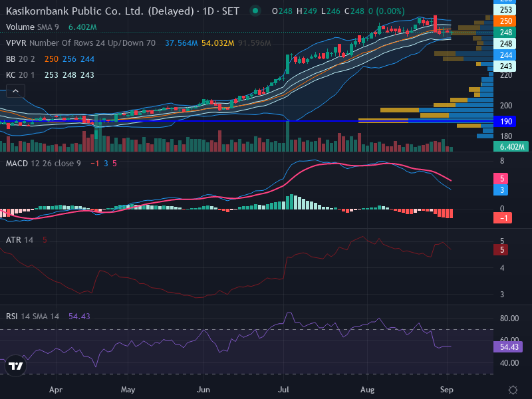The image size is (532, 399).
Task: Collapse the indicator legend chevron
Action: coord(15,91)
